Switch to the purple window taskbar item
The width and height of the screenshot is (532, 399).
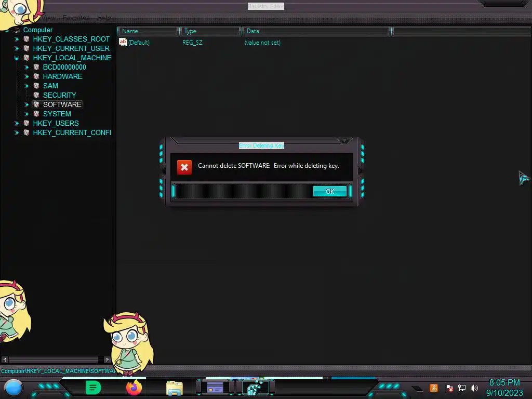215,387
